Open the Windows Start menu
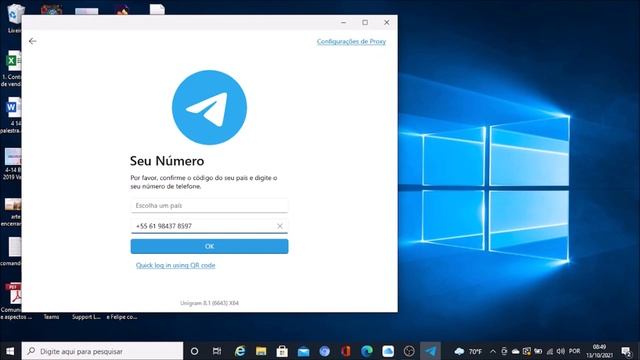Viewport: 640px width, 360px height. coord(10,351)
